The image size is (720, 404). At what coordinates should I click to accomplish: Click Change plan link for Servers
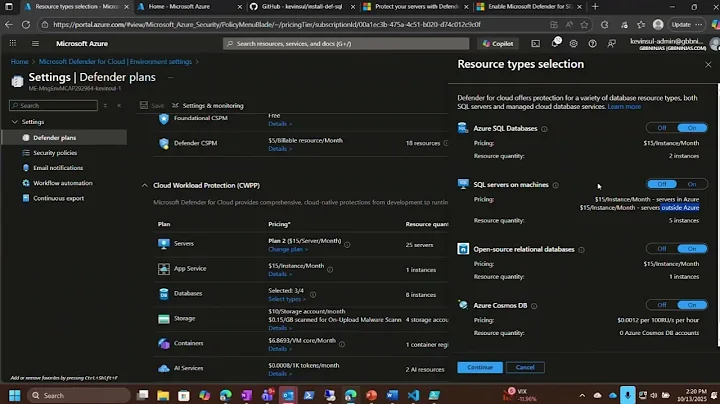coord(287,249)
